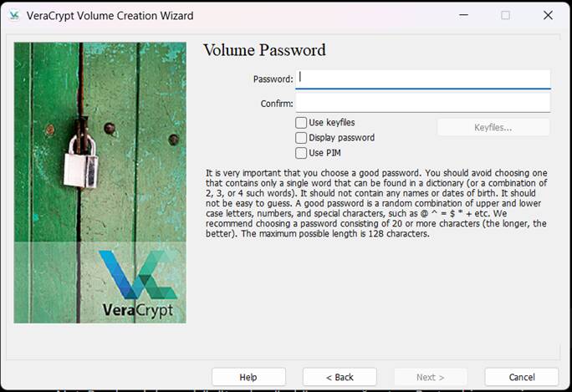
Task: Enable the Use keyfiles checkbox
Action: pos(301,123)
